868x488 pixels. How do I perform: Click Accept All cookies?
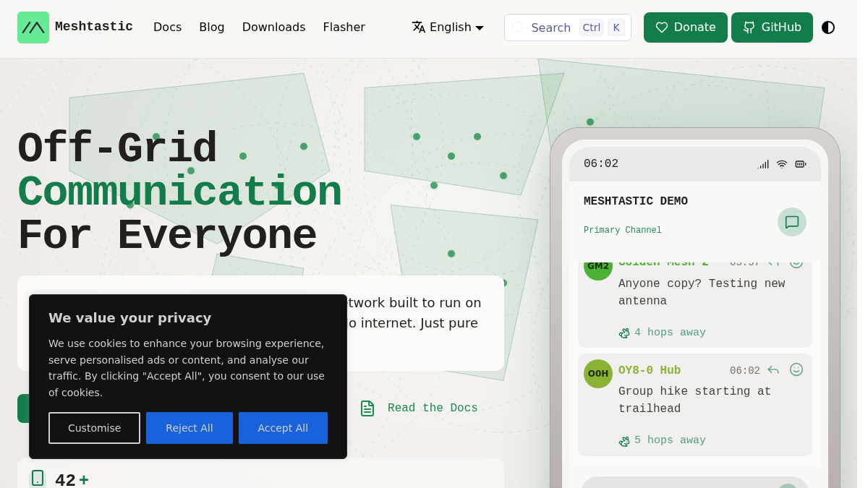click(x=283, y=428)
